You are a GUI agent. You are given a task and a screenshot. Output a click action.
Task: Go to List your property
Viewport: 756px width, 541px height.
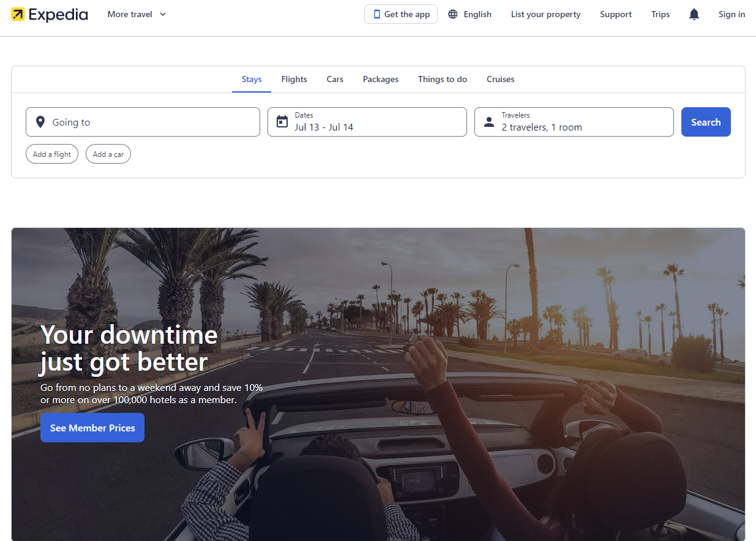[x=545, y=15]
